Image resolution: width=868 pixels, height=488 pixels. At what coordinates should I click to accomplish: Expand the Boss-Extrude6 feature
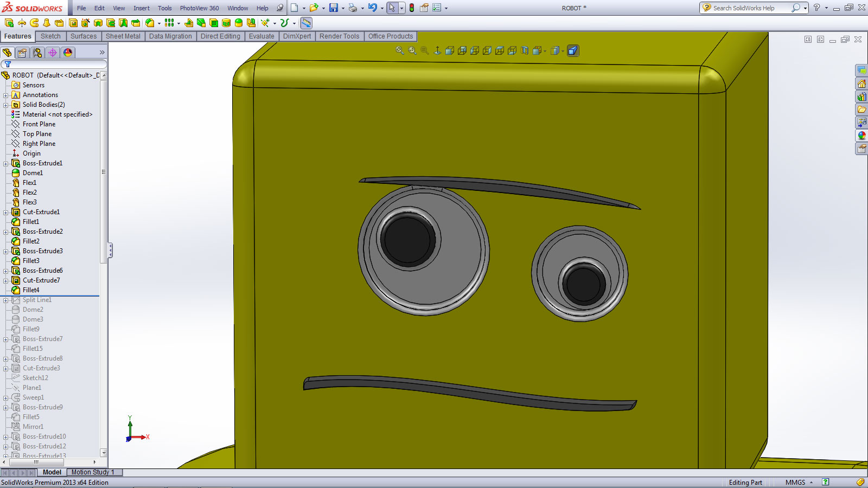click(6, 271)
